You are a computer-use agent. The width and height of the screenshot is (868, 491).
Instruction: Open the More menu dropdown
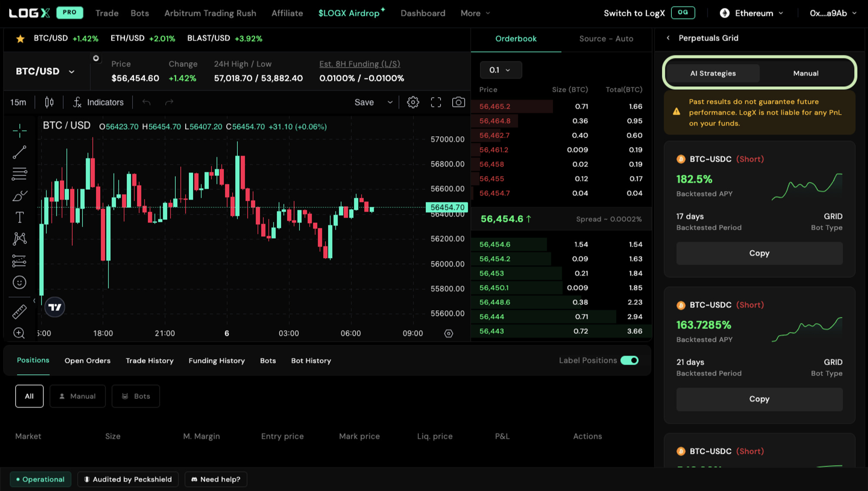tap(475, 13)
